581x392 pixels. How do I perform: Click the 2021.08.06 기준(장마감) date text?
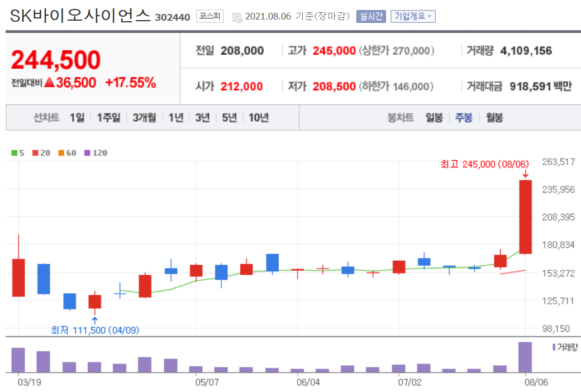point(298,16)
